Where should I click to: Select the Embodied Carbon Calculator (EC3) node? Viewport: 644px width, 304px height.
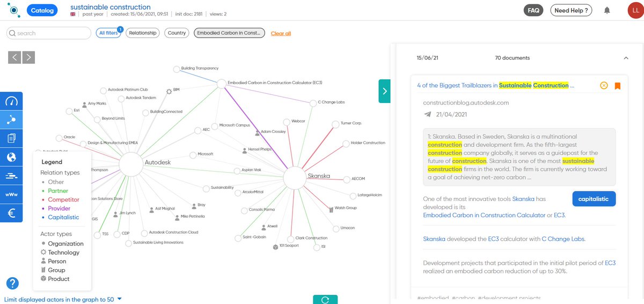point(222,84)
